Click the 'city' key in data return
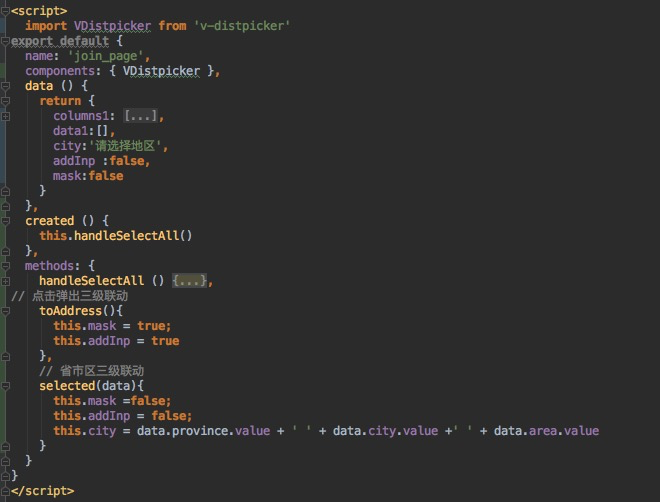 (x=67, y=146)
